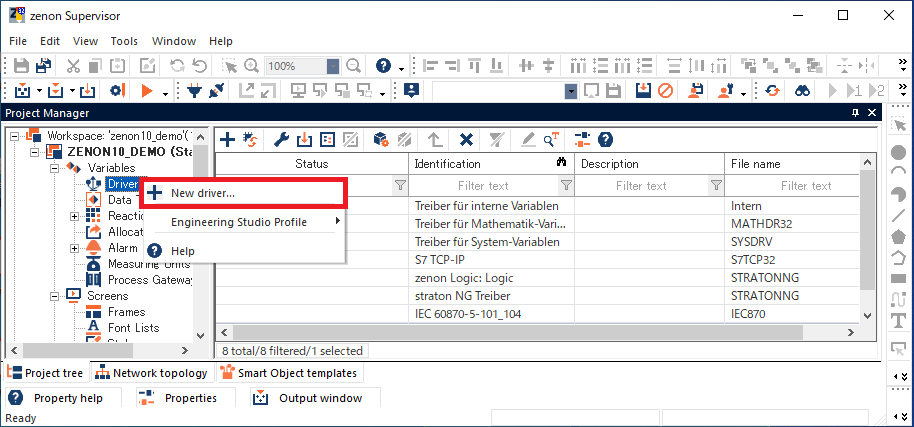This screenshot has height=427, width=914.
Task: Toggle the filter icon in Status column
Action: point(400,185)
